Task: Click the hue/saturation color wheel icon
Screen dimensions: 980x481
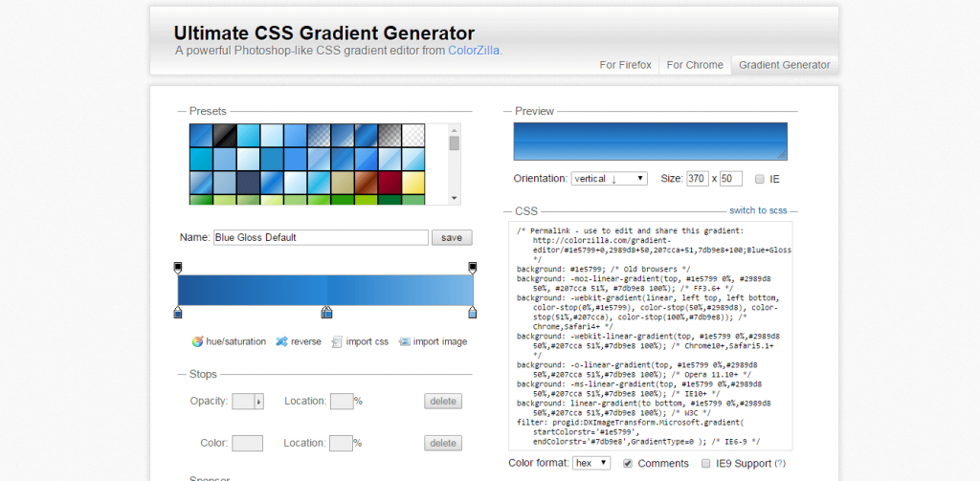Action: click(197, 341)
